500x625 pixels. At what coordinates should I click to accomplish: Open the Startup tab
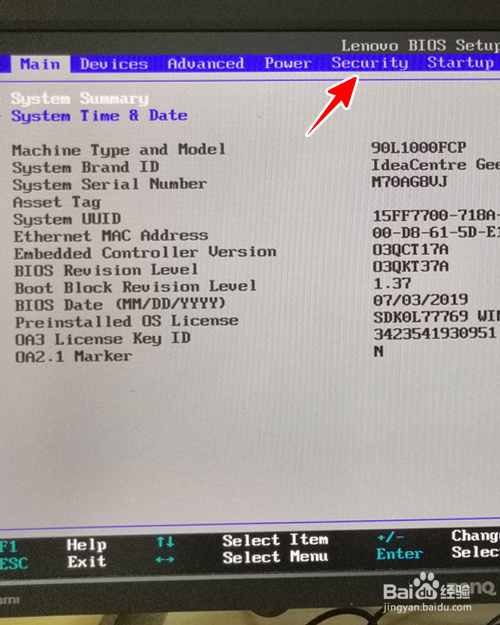(461, 63)
